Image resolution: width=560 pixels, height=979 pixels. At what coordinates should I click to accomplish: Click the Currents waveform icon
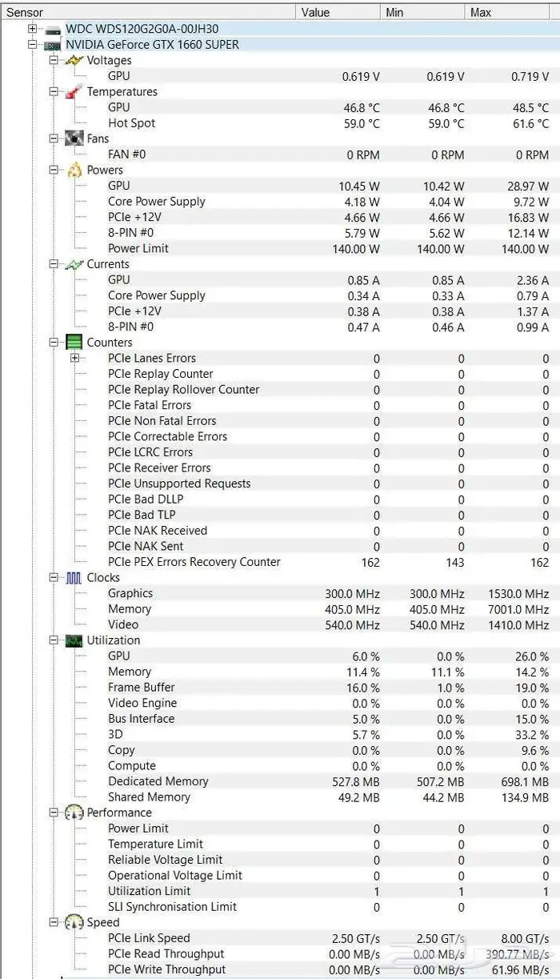click(x=74, y=264)
